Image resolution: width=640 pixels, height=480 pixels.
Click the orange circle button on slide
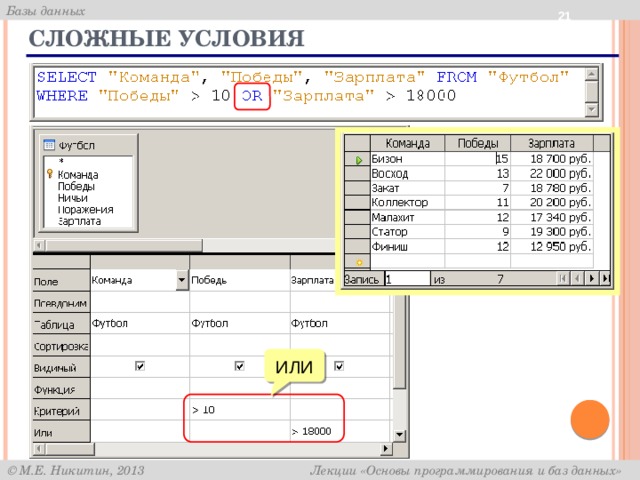tap(590, 419)
